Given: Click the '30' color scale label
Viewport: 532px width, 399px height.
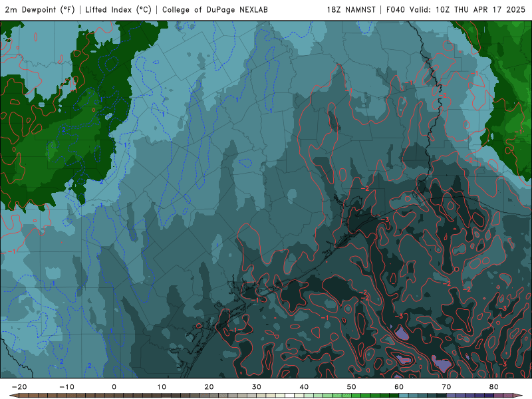Looking at the screenshot, I should [257, 387].
